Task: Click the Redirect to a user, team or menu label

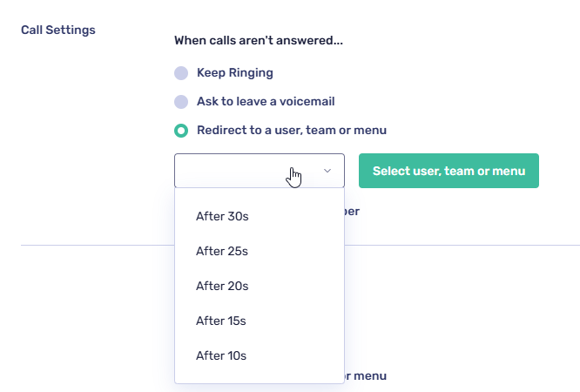Action: [292, 131]
